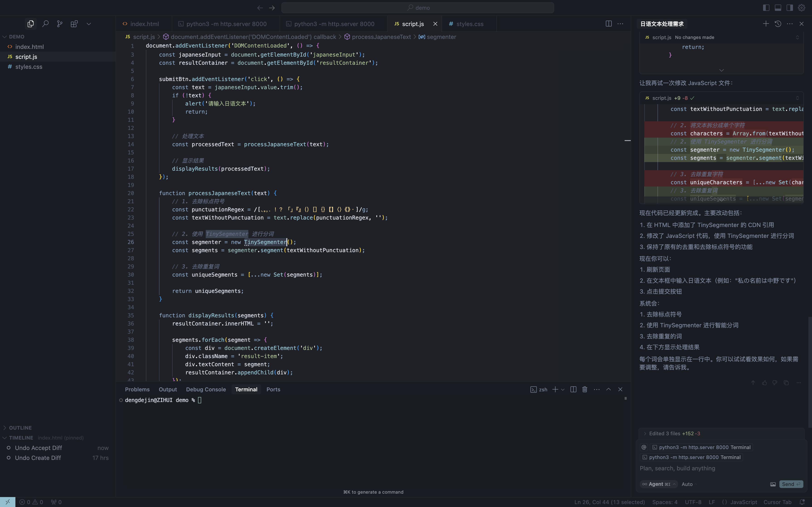Open the Source Control view

point(60,24)
